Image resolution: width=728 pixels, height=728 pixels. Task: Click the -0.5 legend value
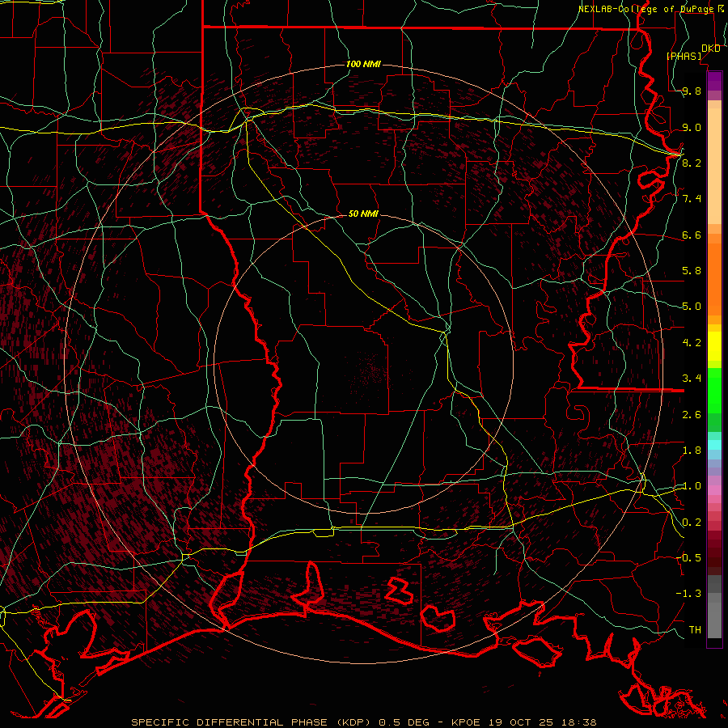pyautogui.click(x=688, y=558)
